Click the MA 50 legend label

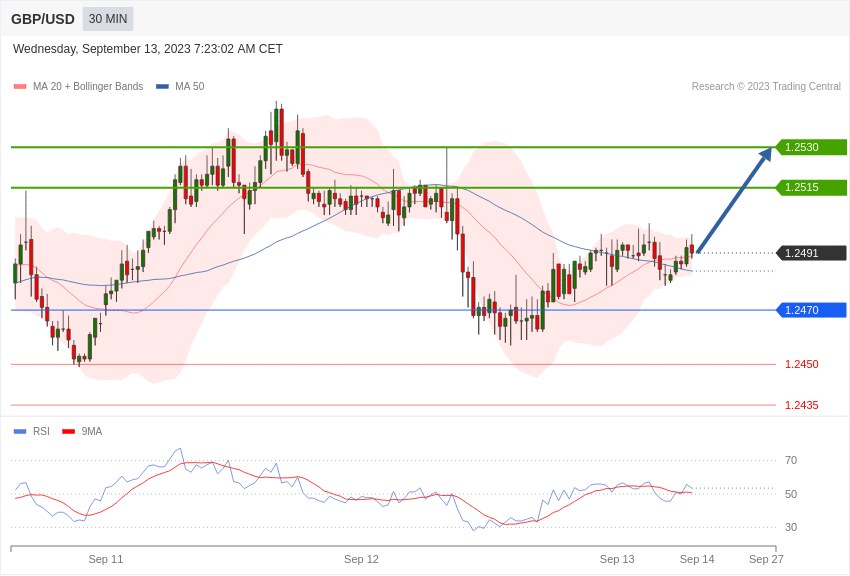pyautogui.click(x=190, y=86)
